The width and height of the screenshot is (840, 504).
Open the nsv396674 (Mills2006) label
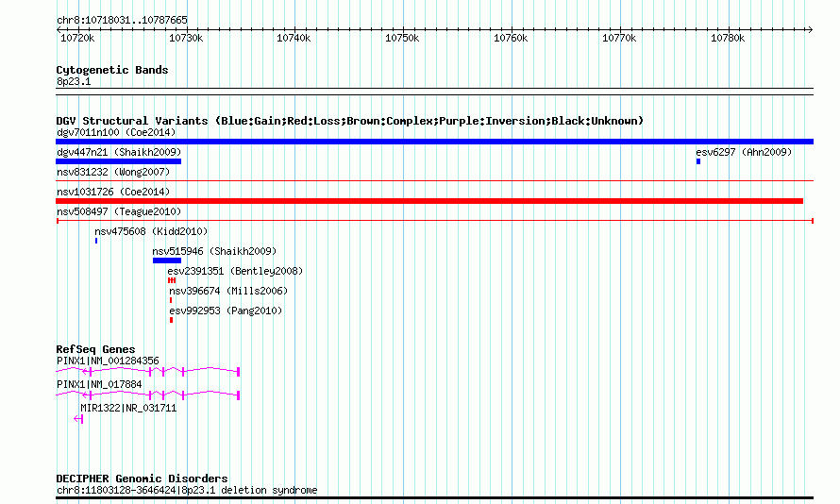pyautogui.click(x=228, y=291)
